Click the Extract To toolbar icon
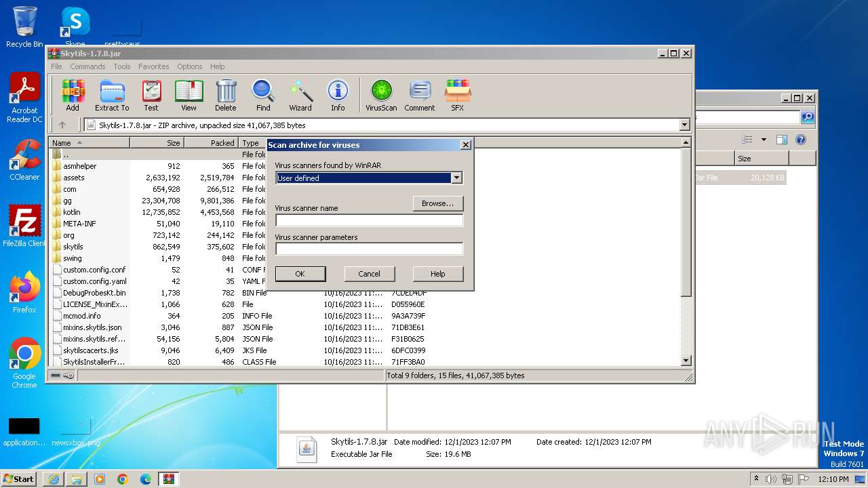 click(112, 96)
